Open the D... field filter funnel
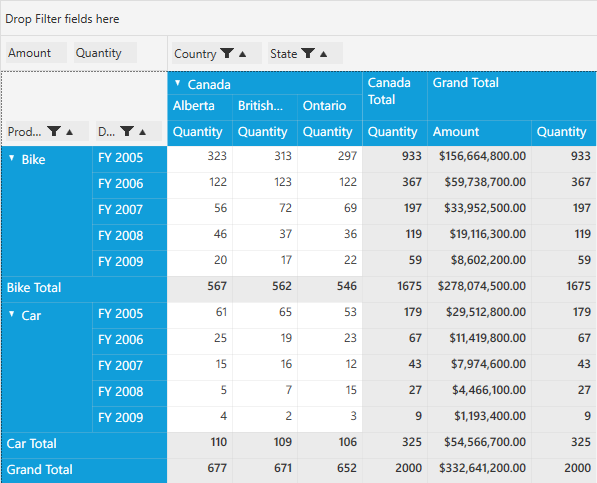597x483 pixels. pos(127,131)
